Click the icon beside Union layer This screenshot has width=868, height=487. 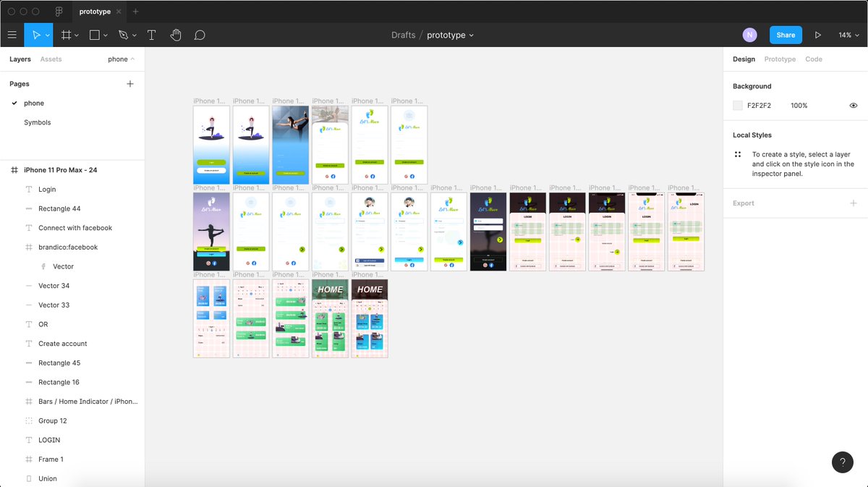coord(29,479)
